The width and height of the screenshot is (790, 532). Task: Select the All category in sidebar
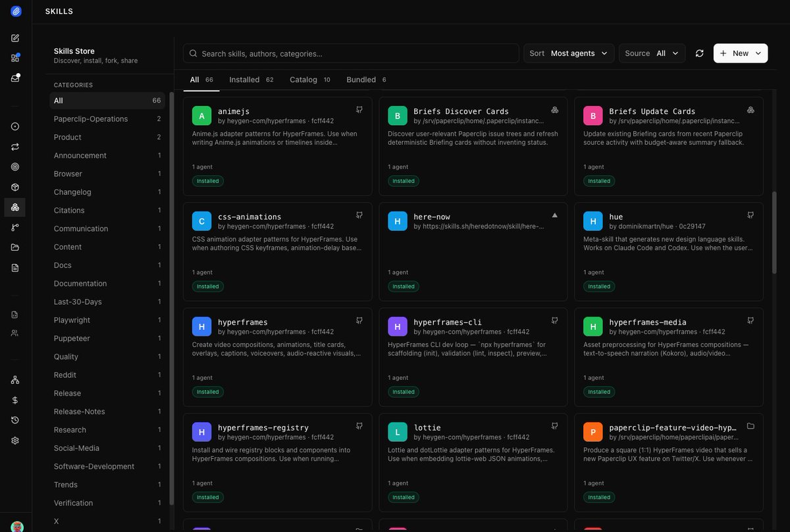click(x=107, y=101)
